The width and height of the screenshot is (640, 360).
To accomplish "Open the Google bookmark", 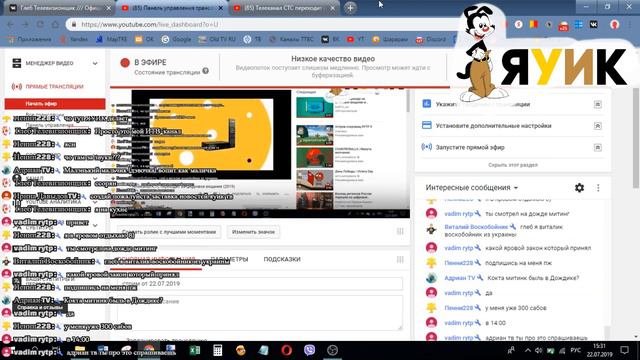I will pyautogui.click(x=176, y=39).
